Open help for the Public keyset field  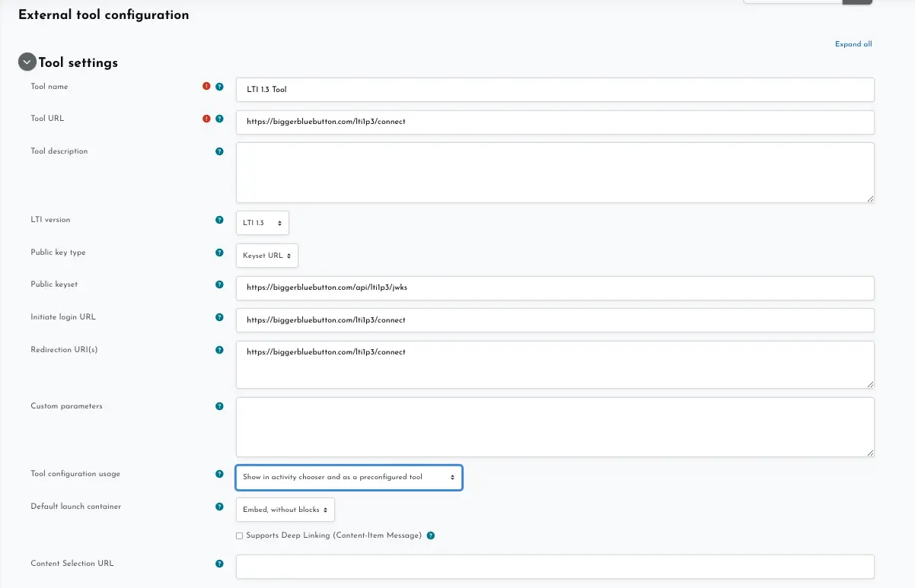click(219, 284)
